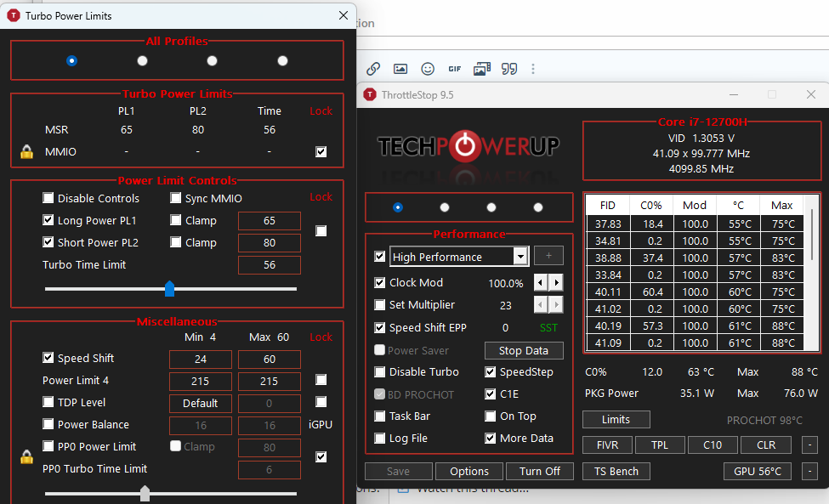Click the GPU 56°C button

tap(757, 471)
